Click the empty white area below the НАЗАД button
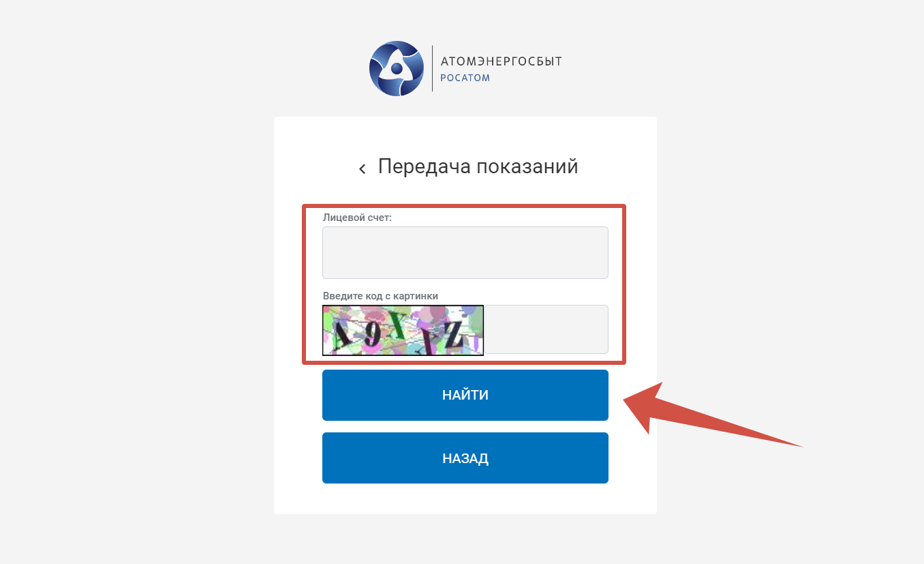 (x=465, y=499)
